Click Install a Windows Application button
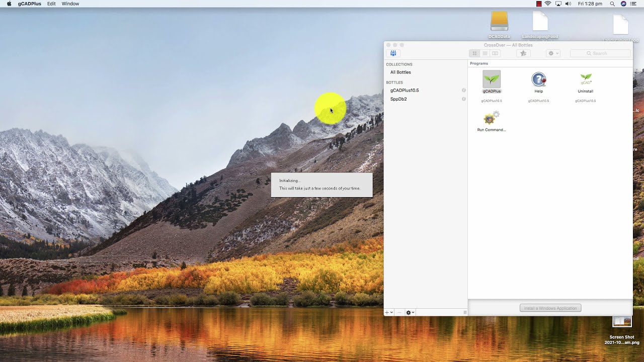 click(x=550, y=308)
